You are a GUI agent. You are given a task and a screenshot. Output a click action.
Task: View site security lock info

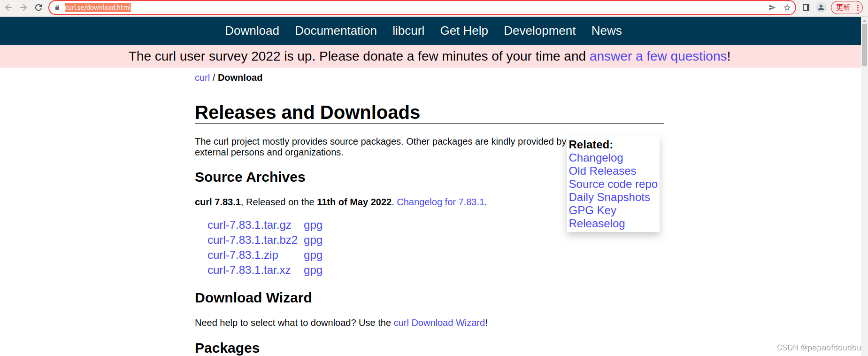[57, 8]
